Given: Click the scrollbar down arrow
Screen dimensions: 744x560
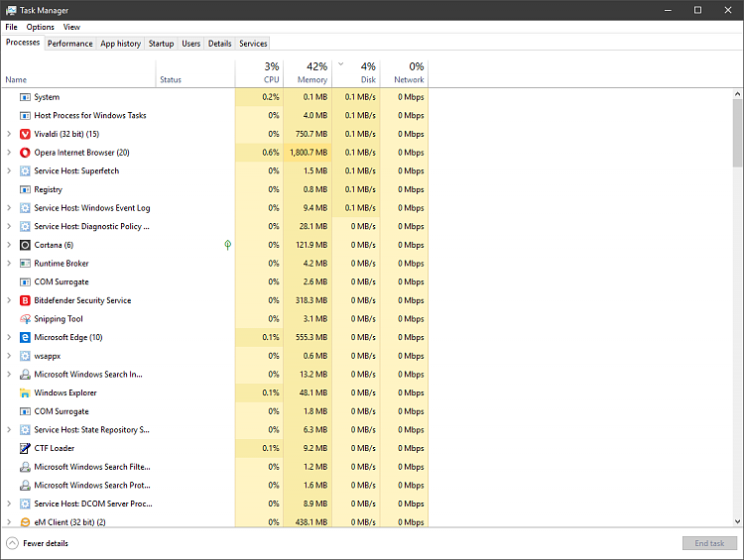Looking at the screenshot, I should pyautogui.click(x=737, y=521).
